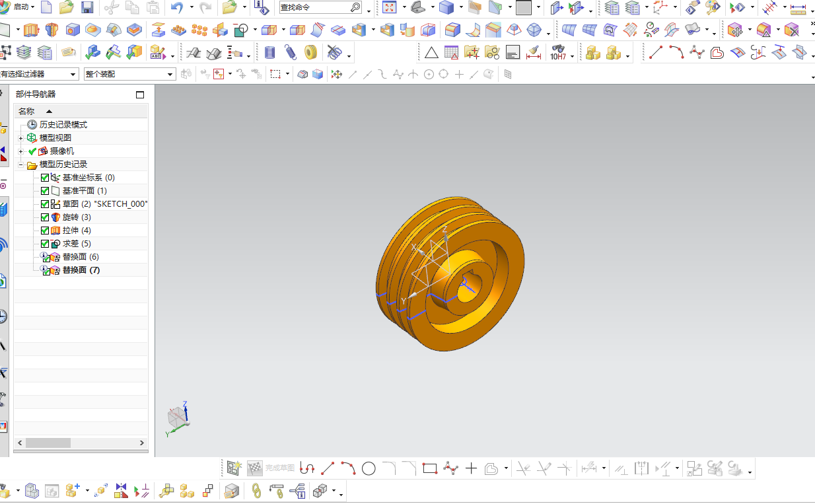Click the orange pulley model
Image resolution: width=815 pixels, height=504 pixels.
tap(450, 273)
